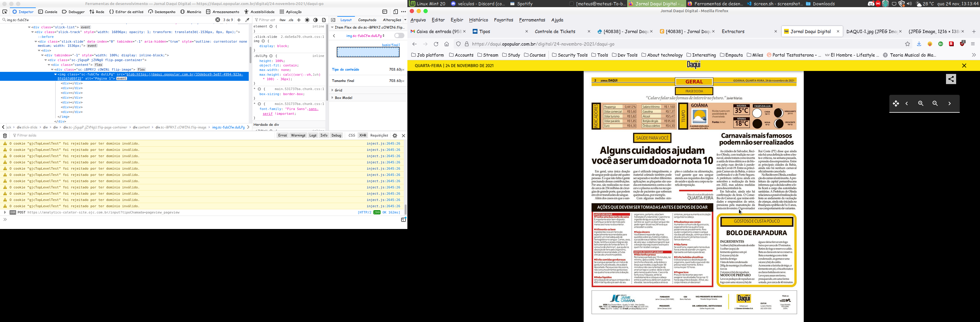Open the Histórico menu in Firefox

pyautogui.click(x=478, y=20)
